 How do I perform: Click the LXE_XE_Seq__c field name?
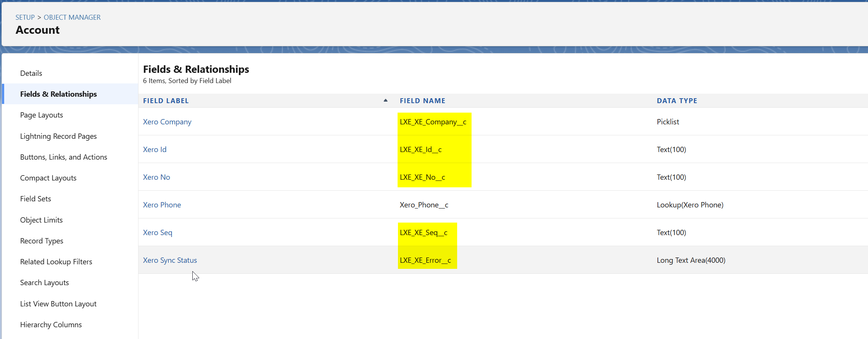tap(424, 232)
